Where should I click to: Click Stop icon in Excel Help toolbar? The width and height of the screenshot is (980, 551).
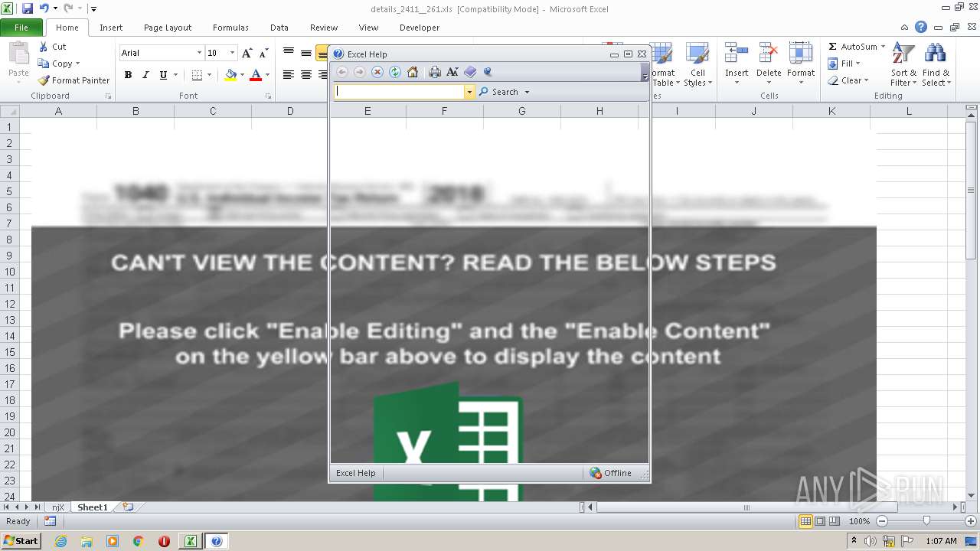point(377,72)
